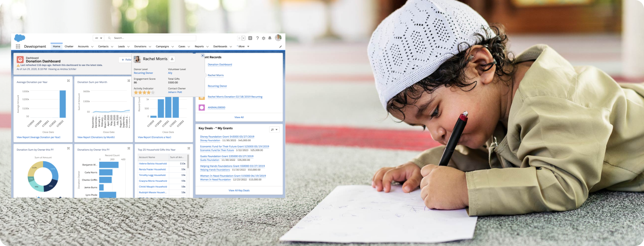Open the More navigation dropdown

[243, 46]
